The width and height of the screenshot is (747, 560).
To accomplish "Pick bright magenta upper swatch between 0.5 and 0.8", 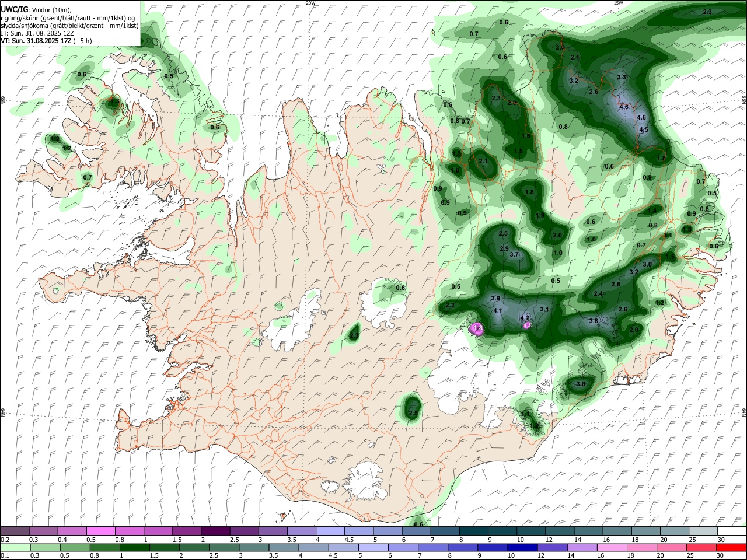I will click(100, 531).
